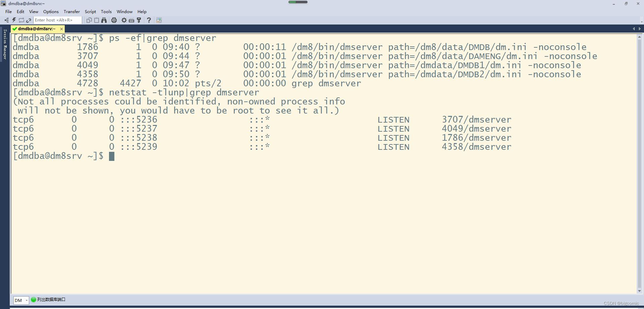Image resolution: width=644 pixels, height=309 pixels.
Task: Click the green check connected status icon on tab
Action: pyautogui.click(x=14, y=29)
